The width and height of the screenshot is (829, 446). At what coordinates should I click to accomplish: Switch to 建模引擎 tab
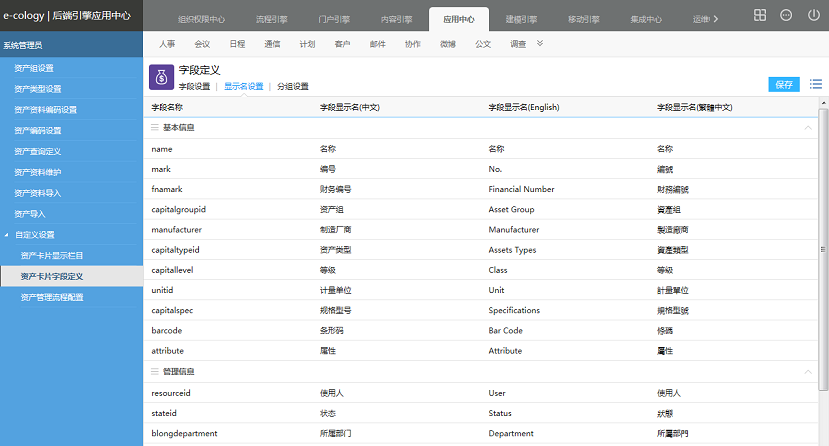click(x=521, y=20)
